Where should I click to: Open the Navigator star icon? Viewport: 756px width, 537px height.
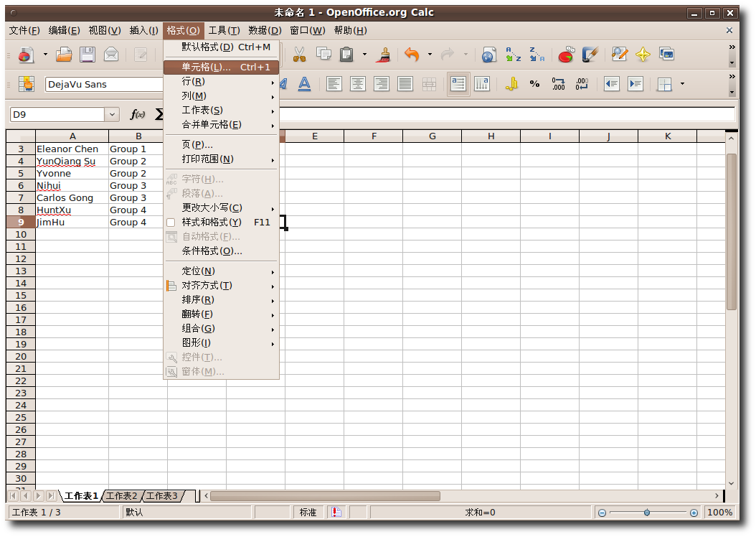point(643,55)
